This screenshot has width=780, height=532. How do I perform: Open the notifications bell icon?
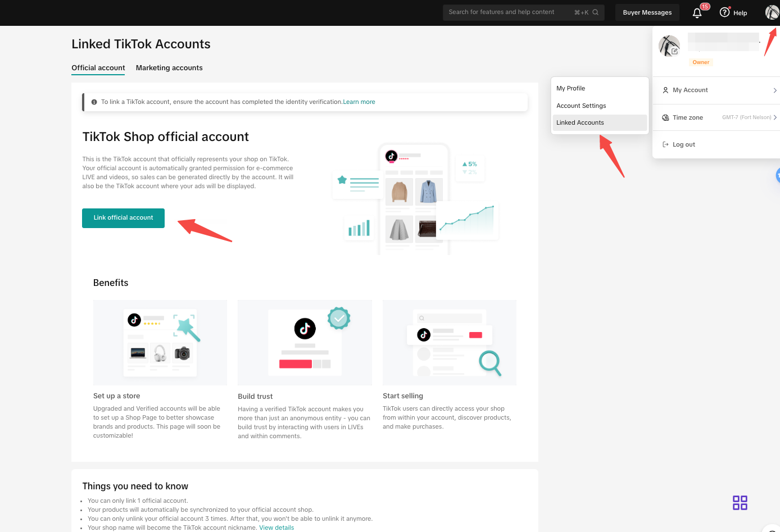click(x=697, y=12)
